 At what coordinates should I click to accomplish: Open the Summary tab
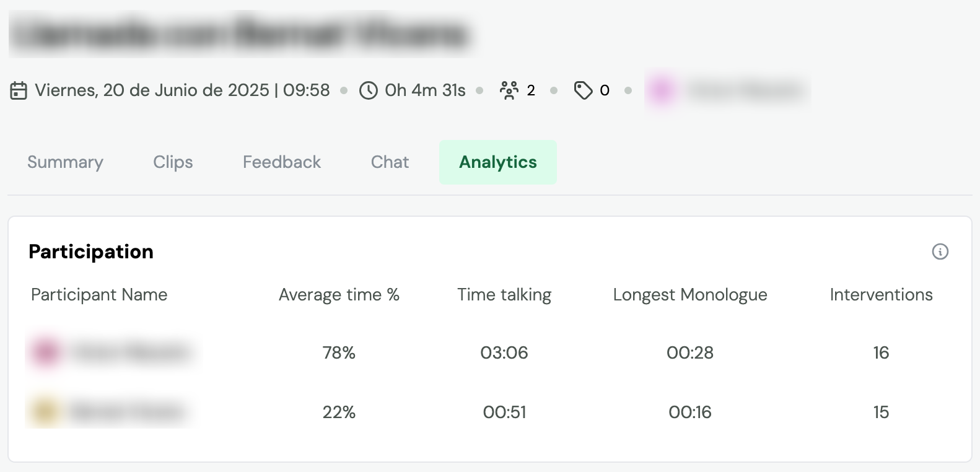pos(65,162)
